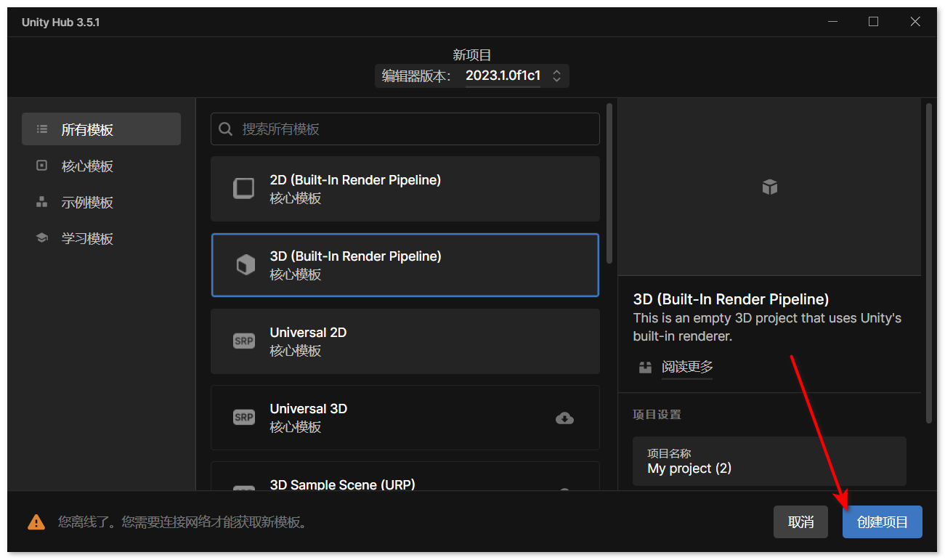The image size is (945, 560).
Task: Click the template preview cube thumbnail
Action: pos(770,187)
